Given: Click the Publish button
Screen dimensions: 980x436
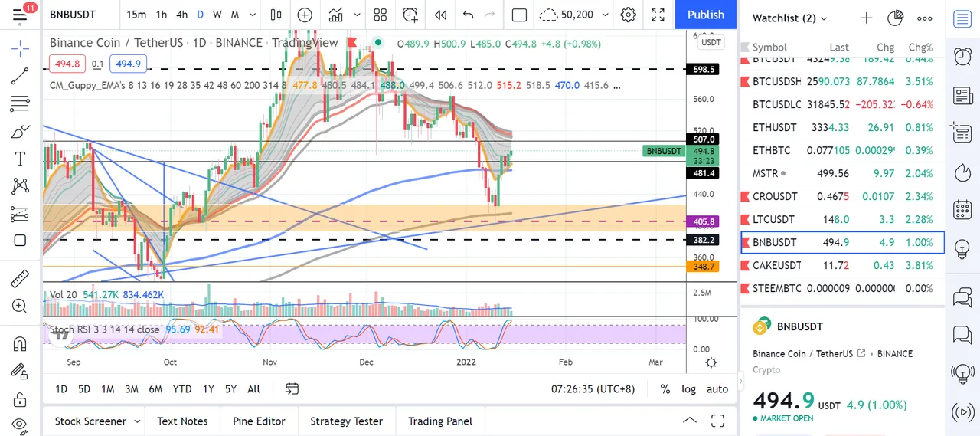Looking at the screenshot, I should point(706,15).
